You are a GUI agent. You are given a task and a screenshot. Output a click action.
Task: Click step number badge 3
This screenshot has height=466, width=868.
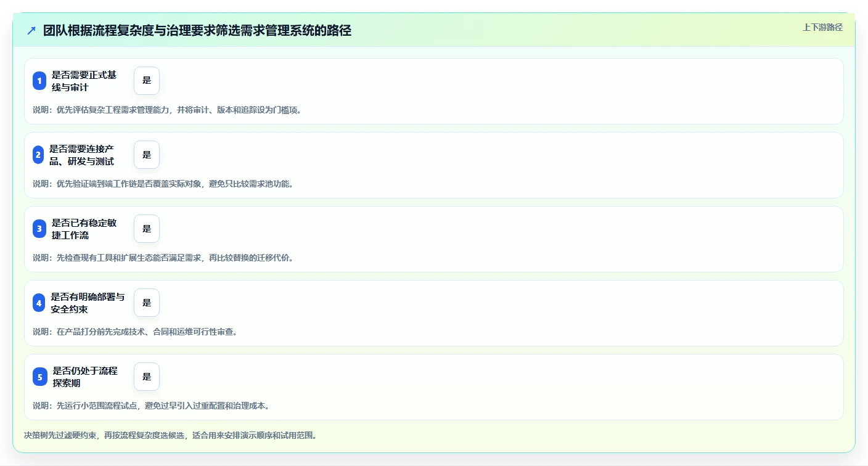(39, 229)
